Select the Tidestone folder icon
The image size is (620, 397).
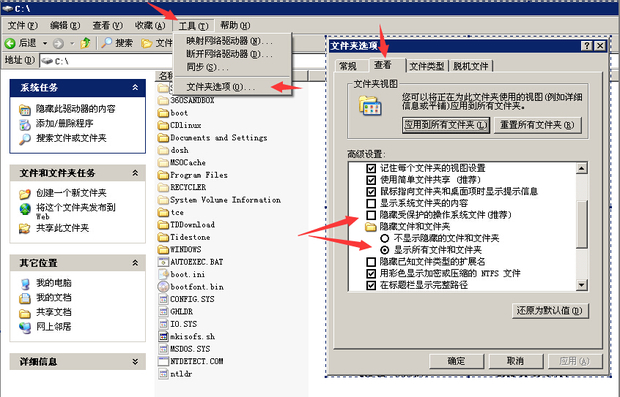(x=163, y=237)
